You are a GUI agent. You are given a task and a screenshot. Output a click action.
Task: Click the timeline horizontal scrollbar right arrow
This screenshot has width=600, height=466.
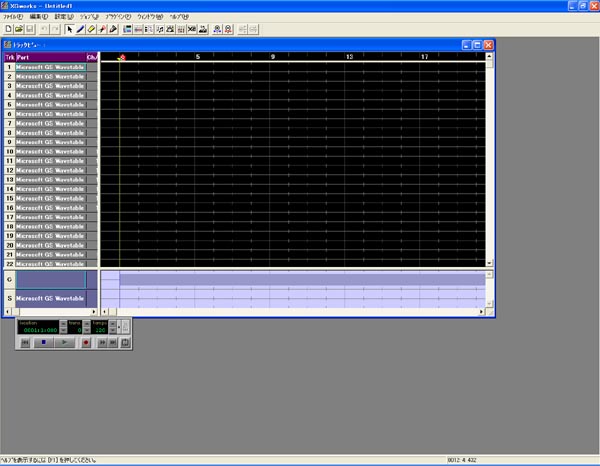tap(481, 312)
